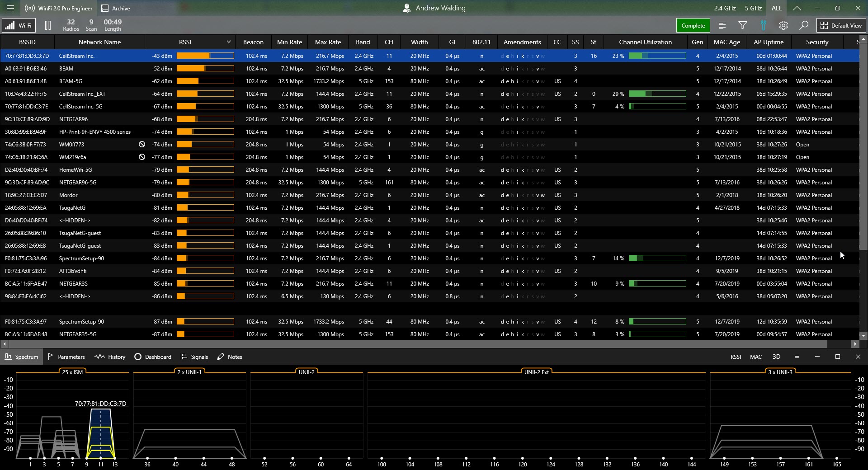Open the Archive view
Image resolution: width=868 pixels, height=470 pixels.
(115, 8)
